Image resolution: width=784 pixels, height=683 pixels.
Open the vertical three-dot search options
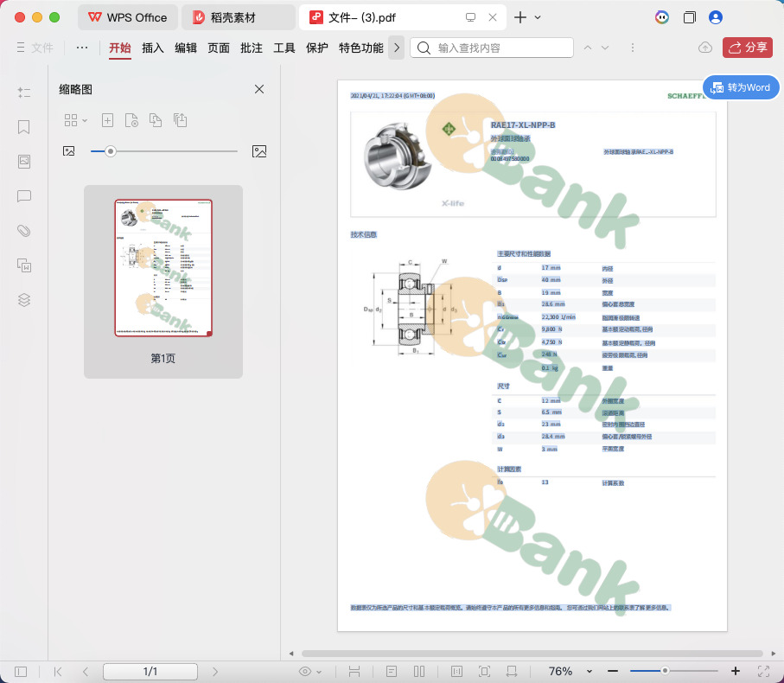click(633, 48)
